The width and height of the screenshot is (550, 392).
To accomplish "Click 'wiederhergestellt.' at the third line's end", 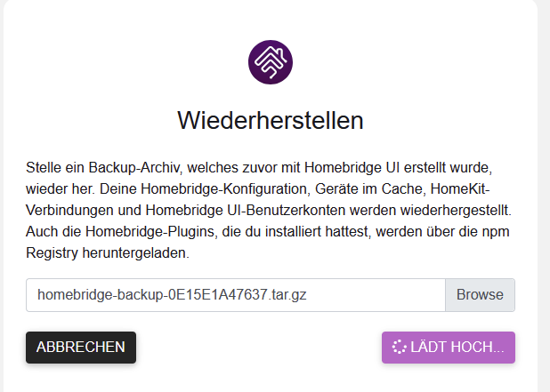I will tap(456, 210).
